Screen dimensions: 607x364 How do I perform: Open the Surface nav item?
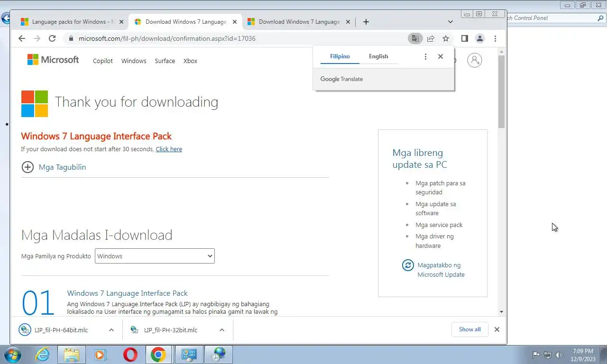pyautogui.click(x=165, y=61)
